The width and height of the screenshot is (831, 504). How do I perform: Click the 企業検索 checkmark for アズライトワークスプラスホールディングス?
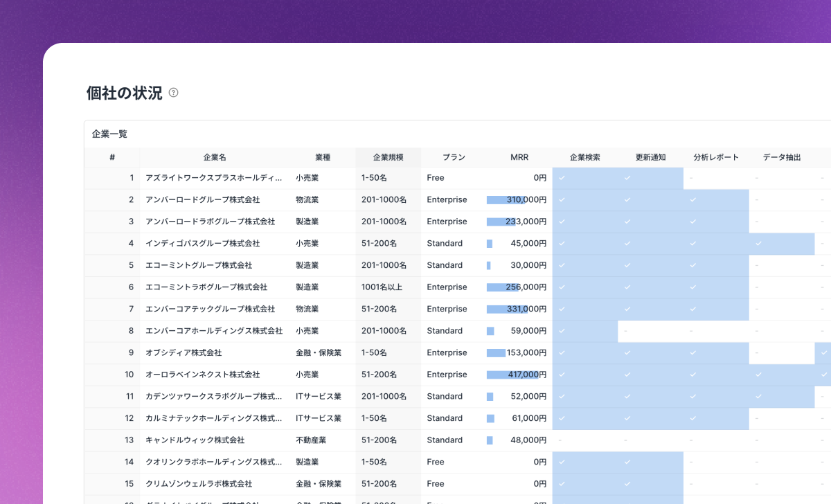point(562,178)
